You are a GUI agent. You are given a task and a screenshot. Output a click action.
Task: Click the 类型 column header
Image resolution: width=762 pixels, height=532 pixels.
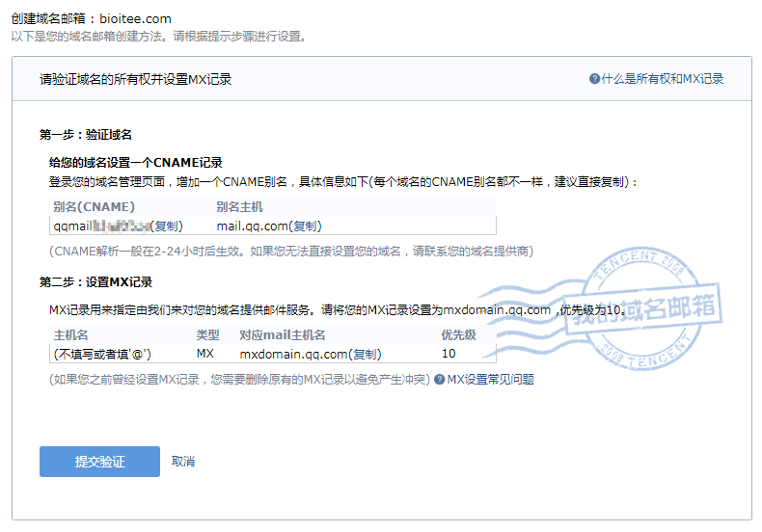tap(208, 335)
